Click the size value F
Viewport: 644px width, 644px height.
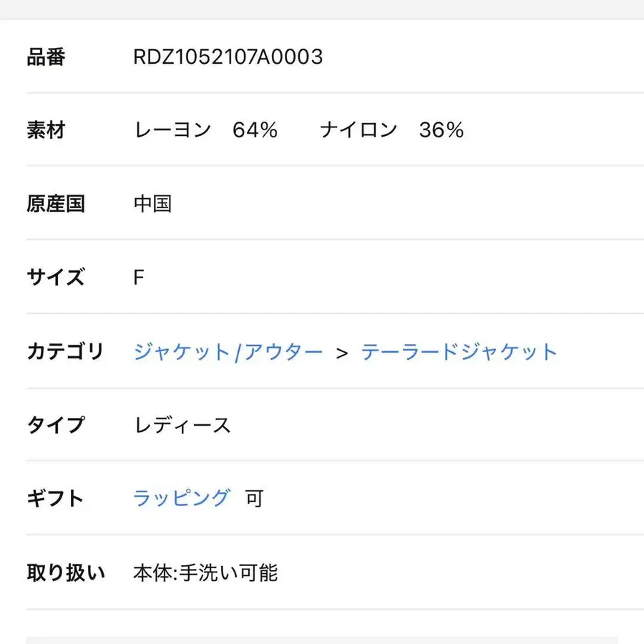tap(139, 278)
